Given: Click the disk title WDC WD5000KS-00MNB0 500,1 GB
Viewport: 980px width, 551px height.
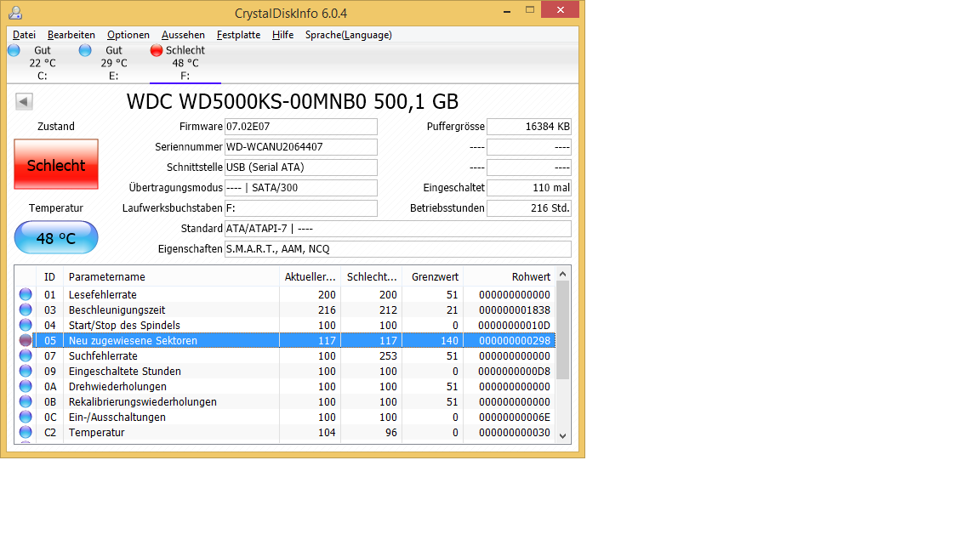Looking at the screenshot, I should click(x=293, y=101).
